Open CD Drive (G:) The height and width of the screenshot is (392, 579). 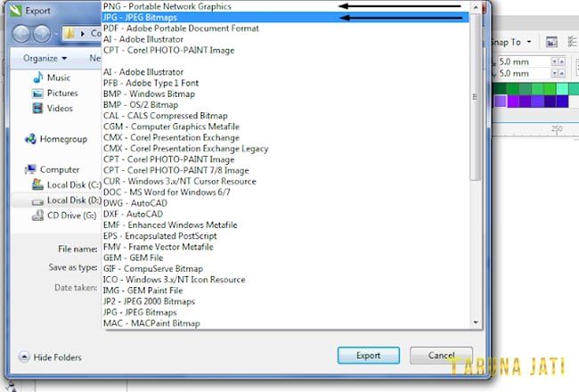(65, 216)
